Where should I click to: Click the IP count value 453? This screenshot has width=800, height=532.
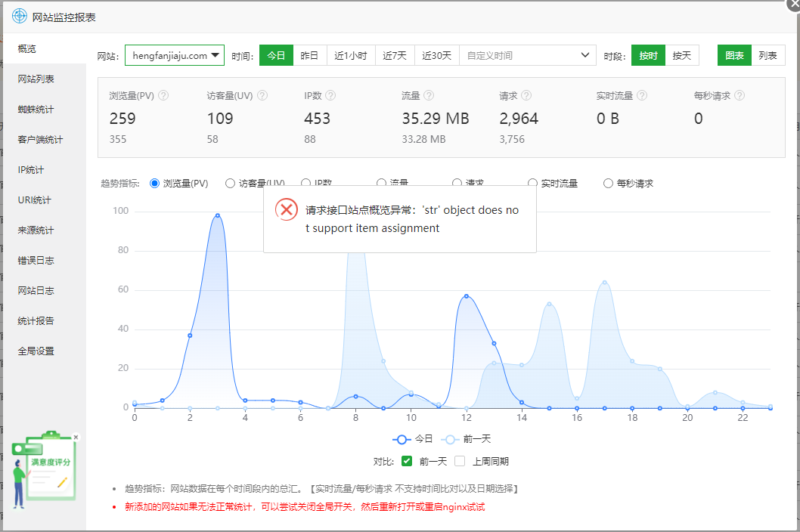(318, 119)
